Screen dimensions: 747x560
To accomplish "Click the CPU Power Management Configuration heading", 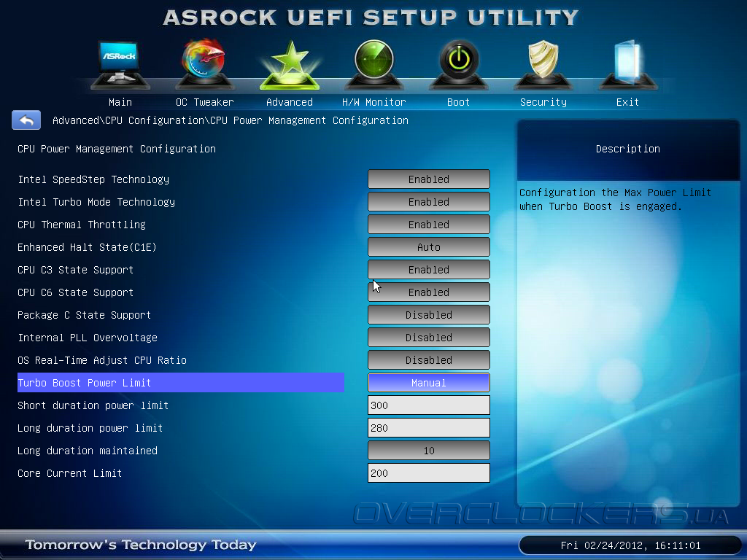I will click(117, 149).
